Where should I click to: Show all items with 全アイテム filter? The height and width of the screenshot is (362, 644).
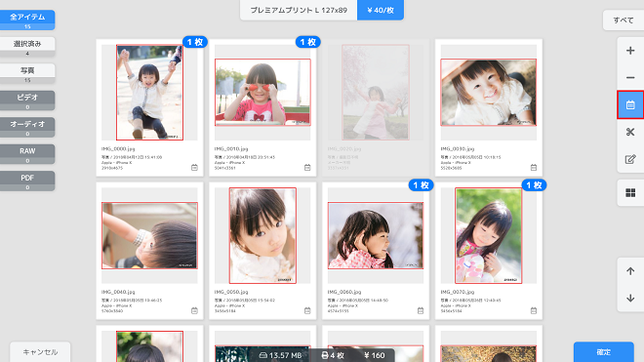tap(27, 20)
